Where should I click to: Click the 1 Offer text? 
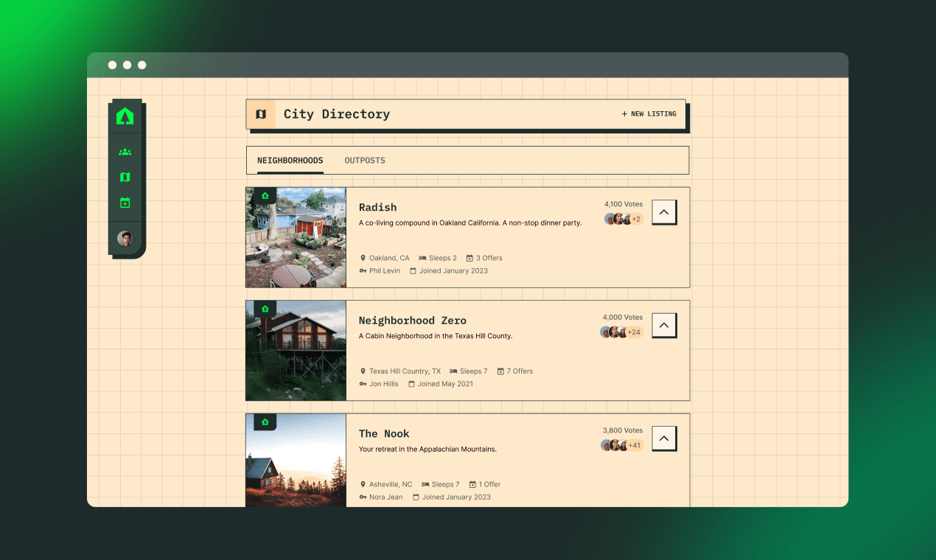coord(490,484)
